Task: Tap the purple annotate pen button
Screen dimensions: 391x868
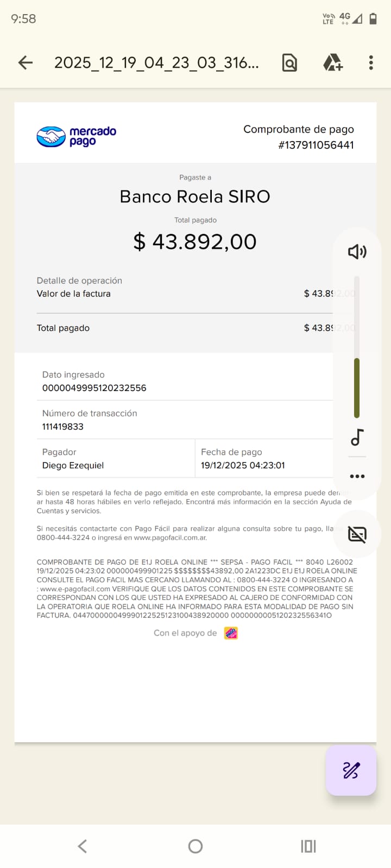Action: 351,770
